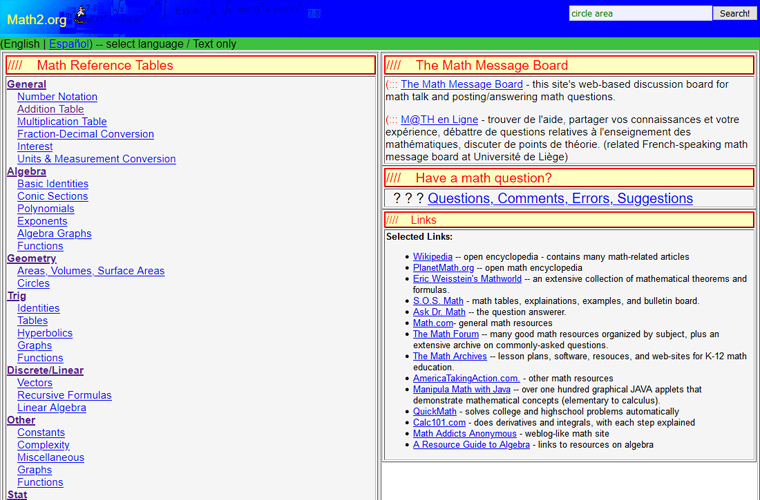Switch language to Español
The image size is (760, 500).
click(69, 44)
